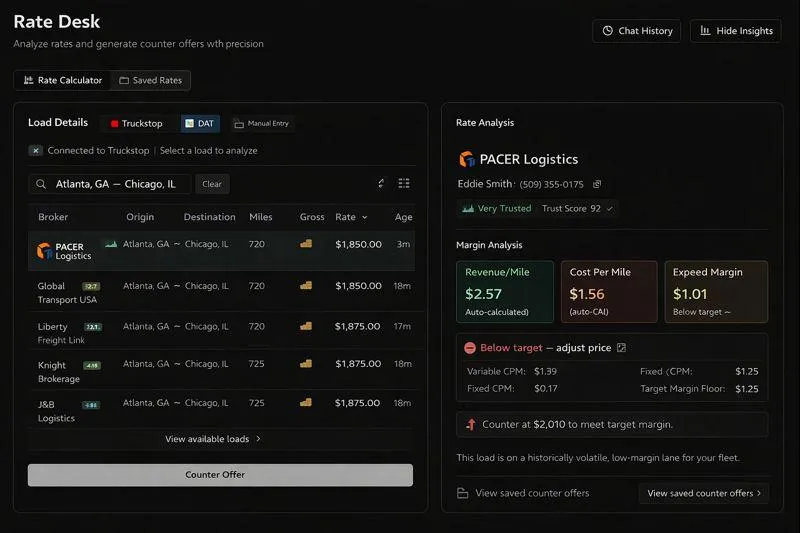Viewport: 800px width, 533px height.
Task: Switch to Rate Calculator tab
Action: [x=63, y=80]
